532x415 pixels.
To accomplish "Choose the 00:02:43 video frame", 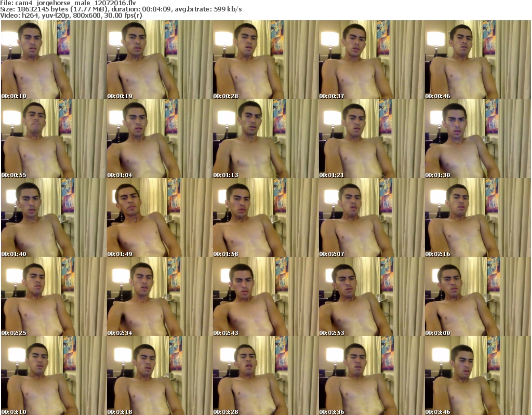I will tap(265, 297).
